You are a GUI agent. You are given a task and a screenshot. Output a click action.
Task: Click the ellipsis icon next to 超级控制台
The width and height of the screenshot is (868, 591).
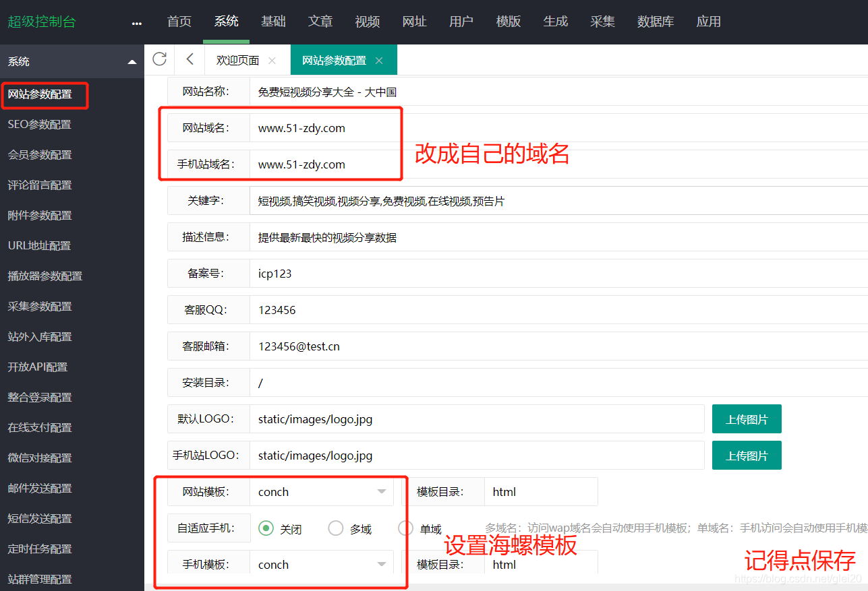point(136,22)
